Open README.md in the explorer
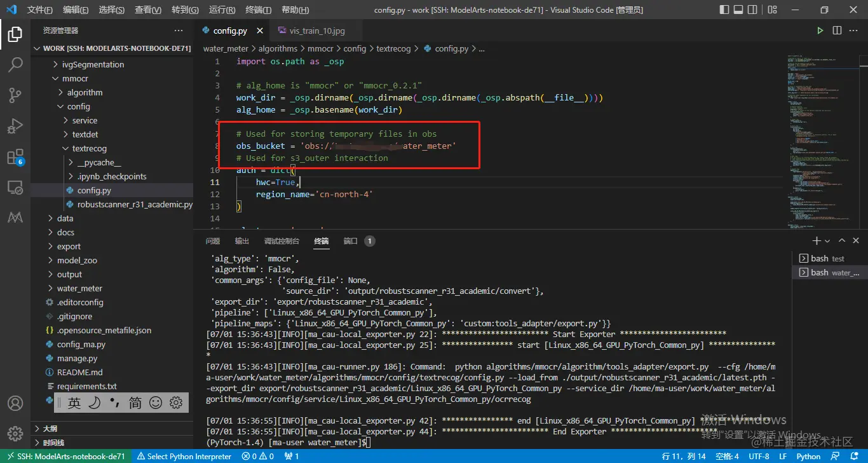Screen dimensions: 868x463 tap(112, 372)
